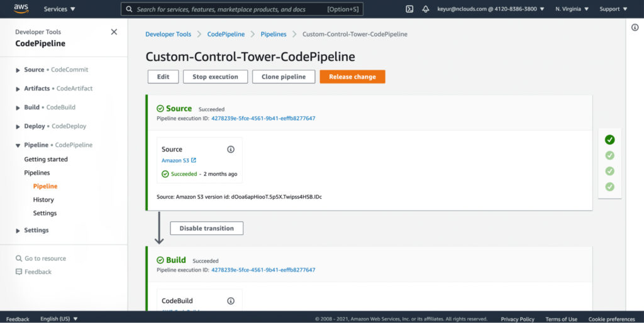Open the CloudShell terminal icon

tap(409, 9)
